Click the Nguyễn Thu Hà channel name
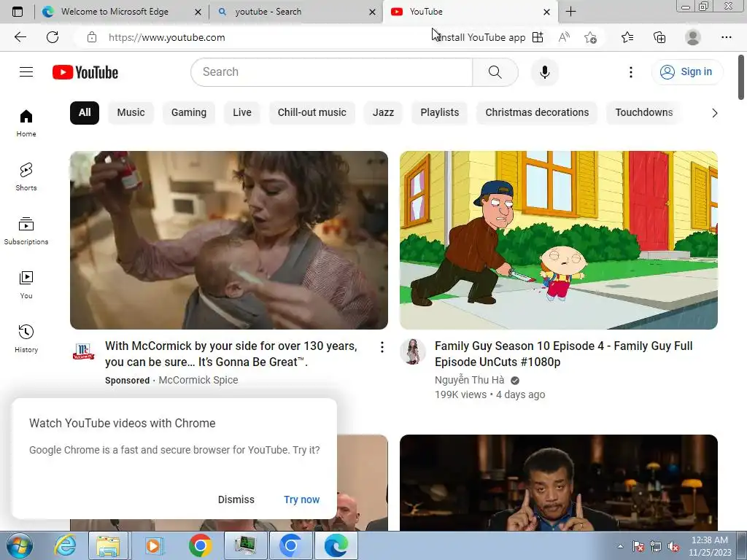 coord(469,380)
